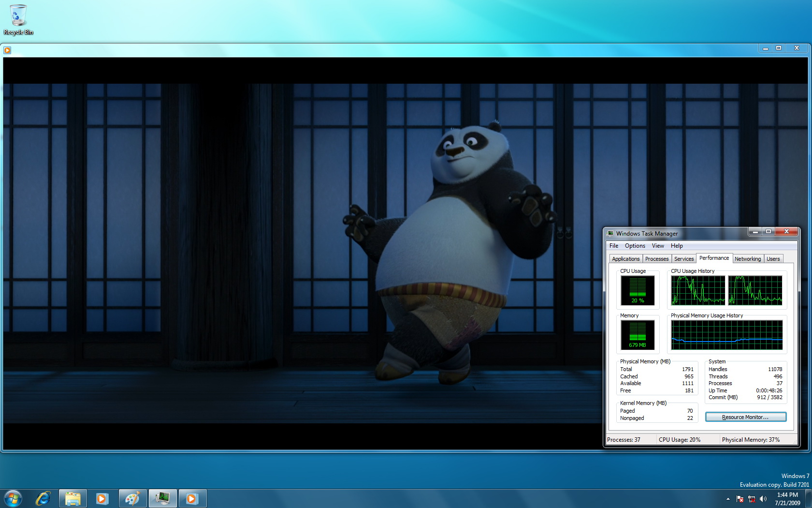
Task: Switch to Paint from the taskbar
Action: pyautogui.click(x=132, y=498)
